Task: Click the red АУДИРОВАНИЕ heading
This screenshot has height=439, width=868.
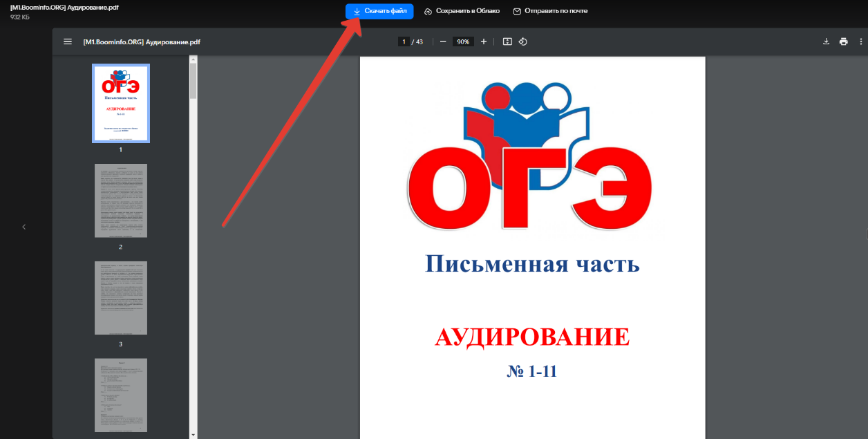Action: (x=532, y=337)
